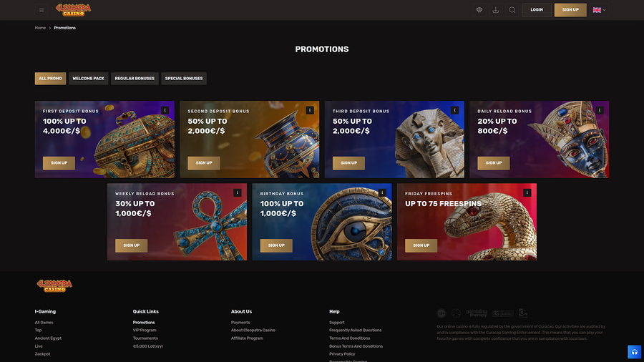
Task: Open info icon on Birthday Bonus
Action: [x=382, y=193]
